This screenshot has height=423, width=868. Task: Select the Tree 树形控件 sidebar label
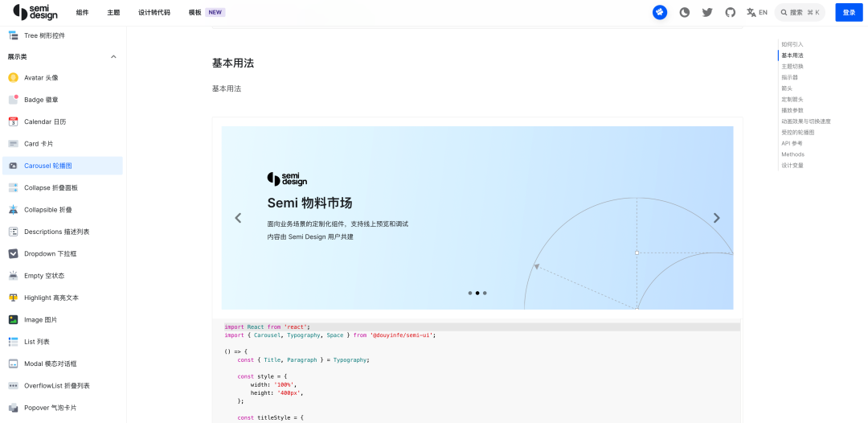tap(44, 35)
